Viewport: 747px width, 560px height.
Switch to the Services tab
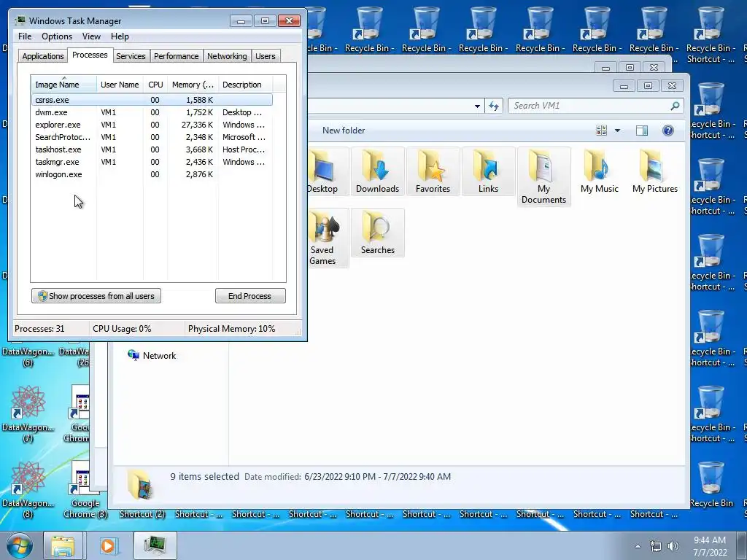pyautogui.click(x=131, y=56)
